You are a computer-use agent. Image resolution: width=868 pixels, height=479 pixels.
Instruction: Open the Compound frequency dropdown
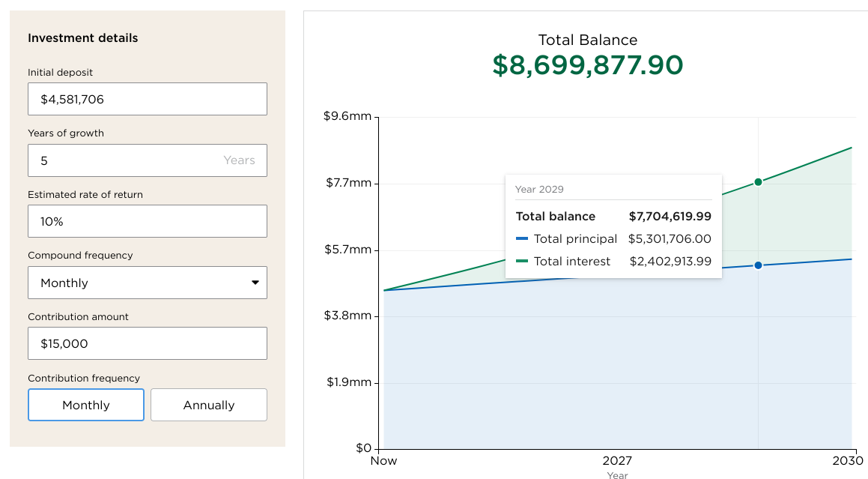tap(148, 283)
